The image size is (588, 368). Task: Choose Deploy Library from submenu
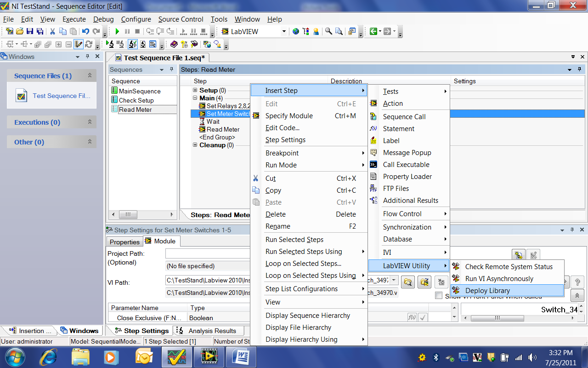(507, 290)
